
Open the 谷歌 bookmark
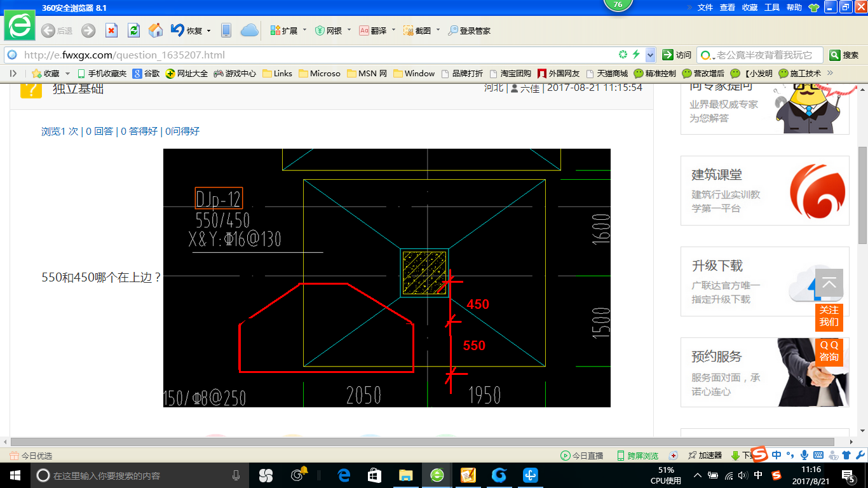(x=146, y=73)
